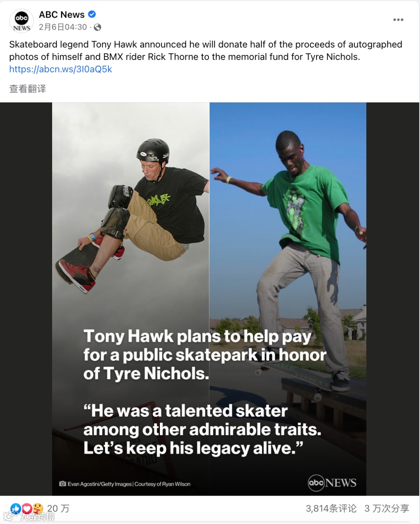The width and height of the screenshot is (420, 524).
Task: View the 20 万 reactions count
Action: (58, 508)
